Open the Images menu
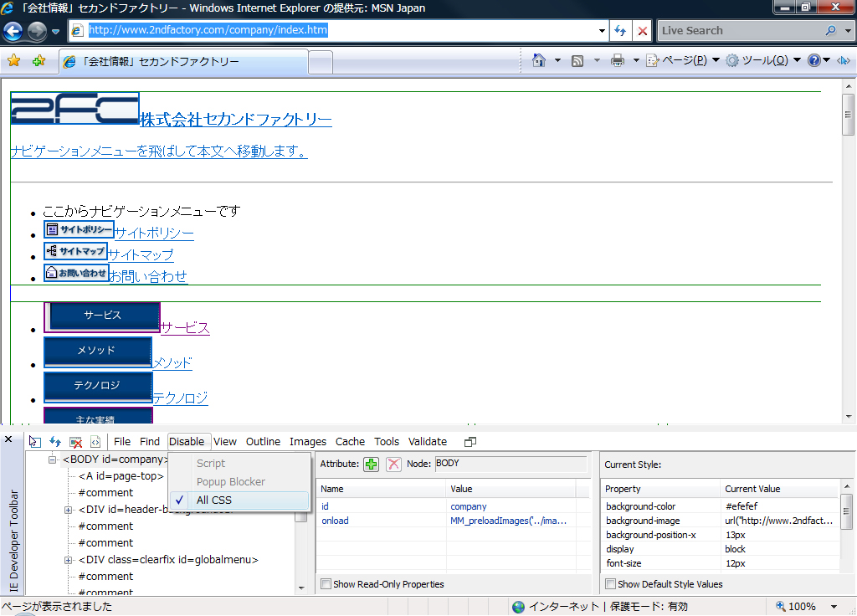Screen dimensions: 857x616 (308, 442)
